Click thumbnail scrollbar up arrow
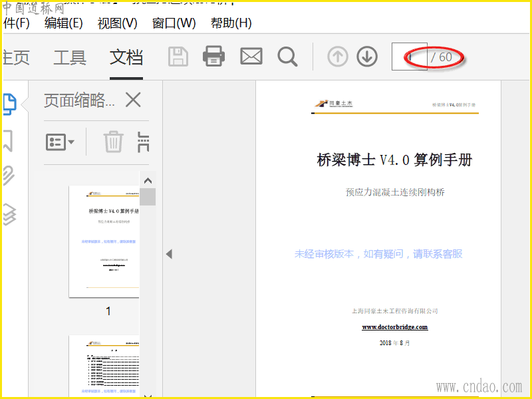The height and width of the screenshot is (399, 532). tap(148, 180)
